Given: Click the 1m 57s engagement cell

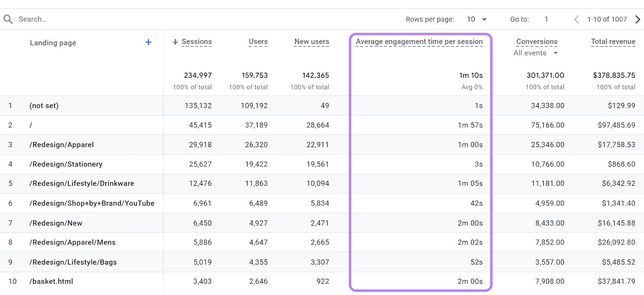Looking at the screenshot, I should pyautogui.click(x=470, y=125).
